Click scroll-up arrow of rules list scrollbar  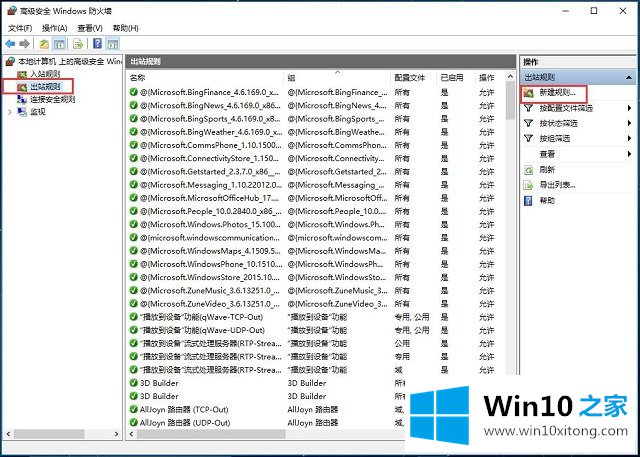tap(510, 77)
